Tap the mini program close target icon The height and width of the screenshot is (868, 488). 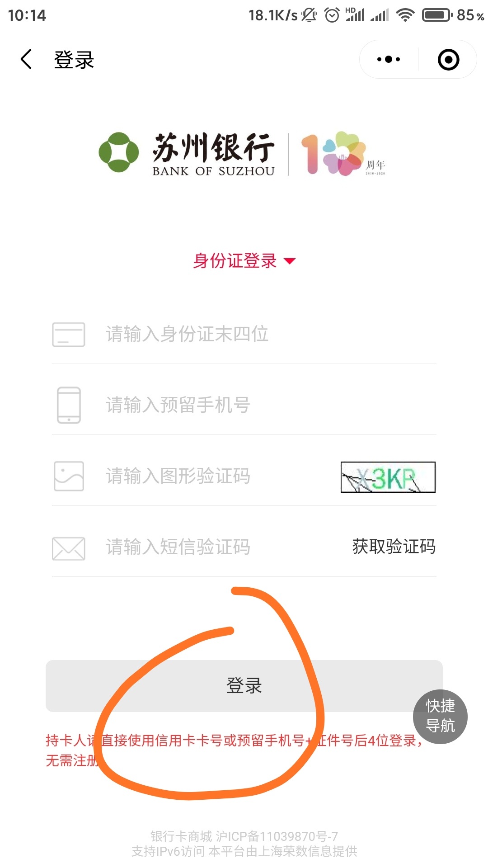(448, 60)
